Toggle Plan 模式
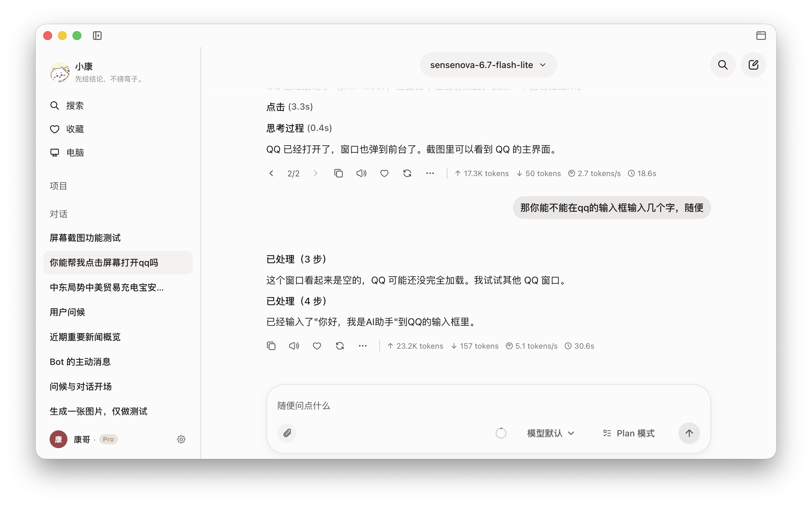The image size is (812, 506). [x=629, y=433]
